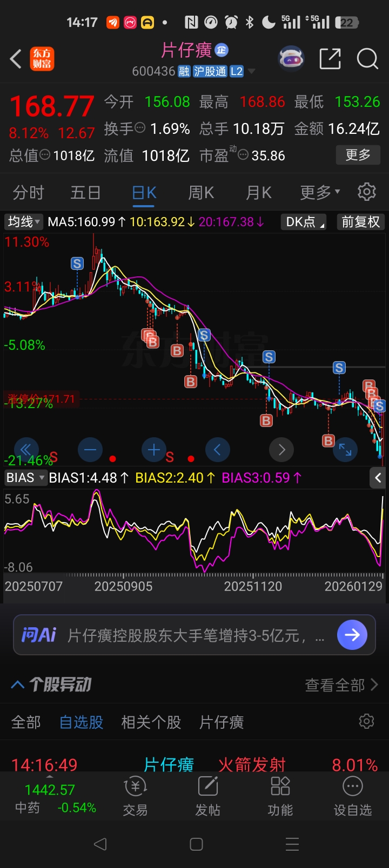Image resolution: width=389 pixels, height=868 pixels.
Task: Tap the 20251120 date label
Action: click(x=253, y=586)
